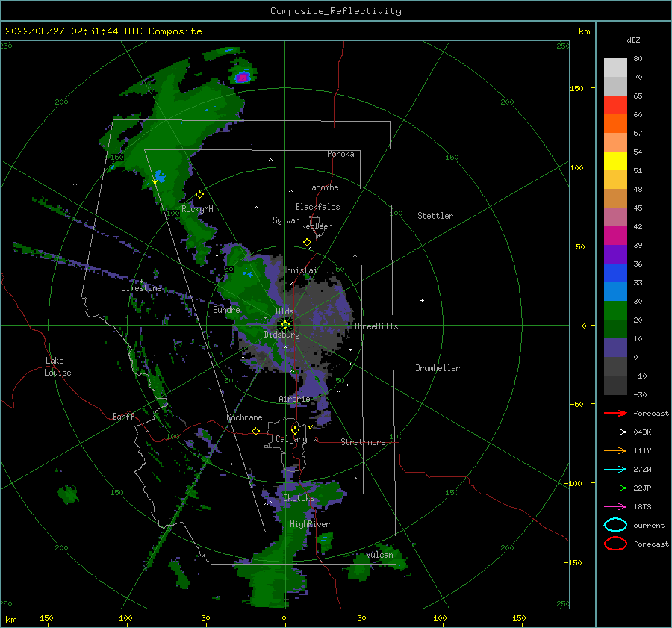Viewport: 672px width, 628px height.
Task: Select the -10 dBZ dark gray swatch
Action: [x=615, y=385]
